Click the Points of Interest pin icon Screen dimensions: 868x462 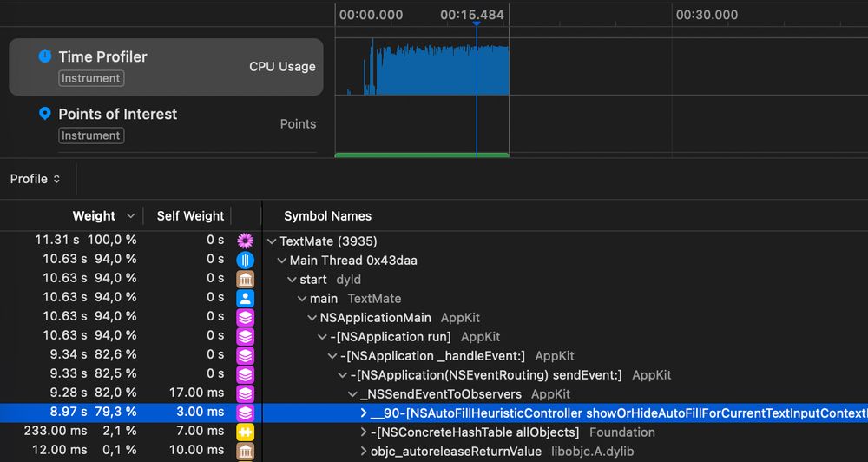[x=45, y=114]
